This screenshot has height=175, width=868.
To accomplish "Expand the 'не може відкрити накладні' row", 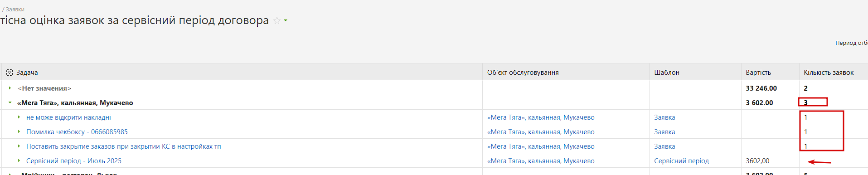I will tap(19, 117).
